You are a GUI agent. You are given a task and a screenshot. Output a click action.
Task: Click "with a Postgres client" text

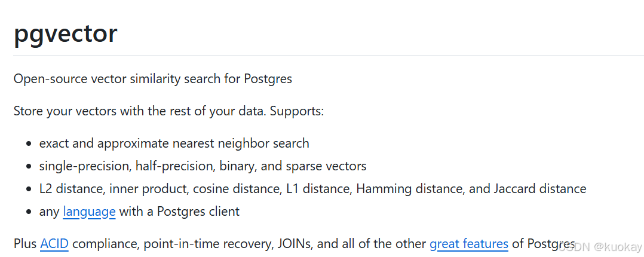[x=179, y=212]
